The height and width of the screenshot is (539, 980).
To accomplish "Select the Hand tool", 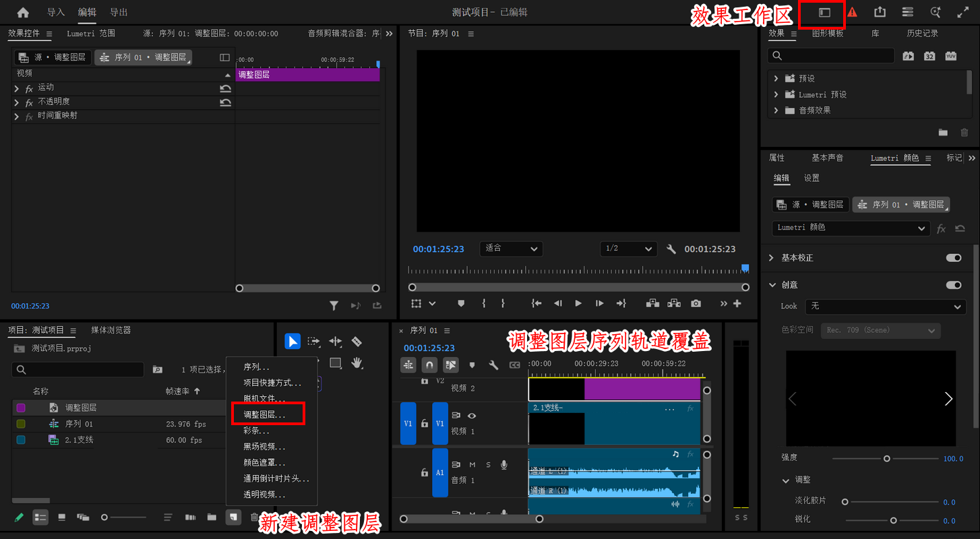I will coord(357,363).
